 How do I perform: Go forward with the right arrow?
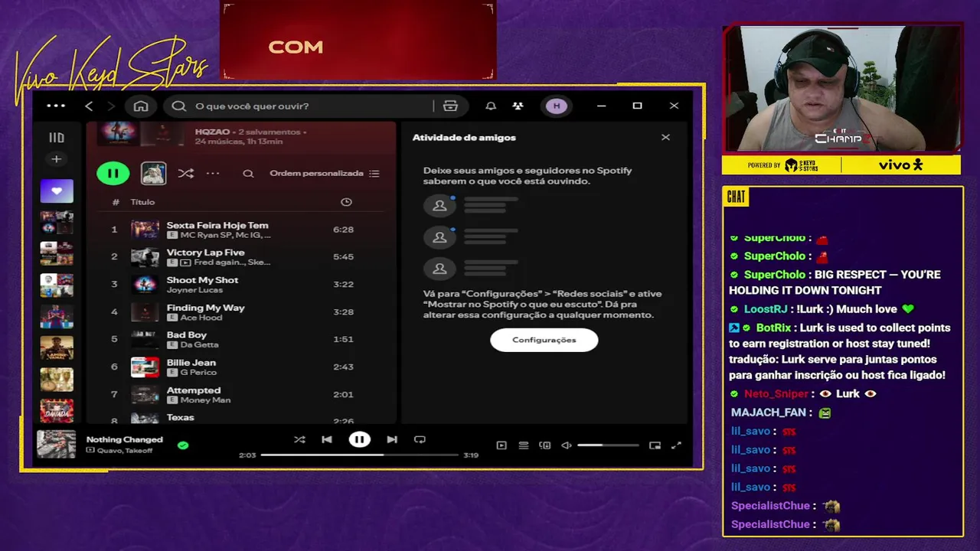click(x=111, y=106)
